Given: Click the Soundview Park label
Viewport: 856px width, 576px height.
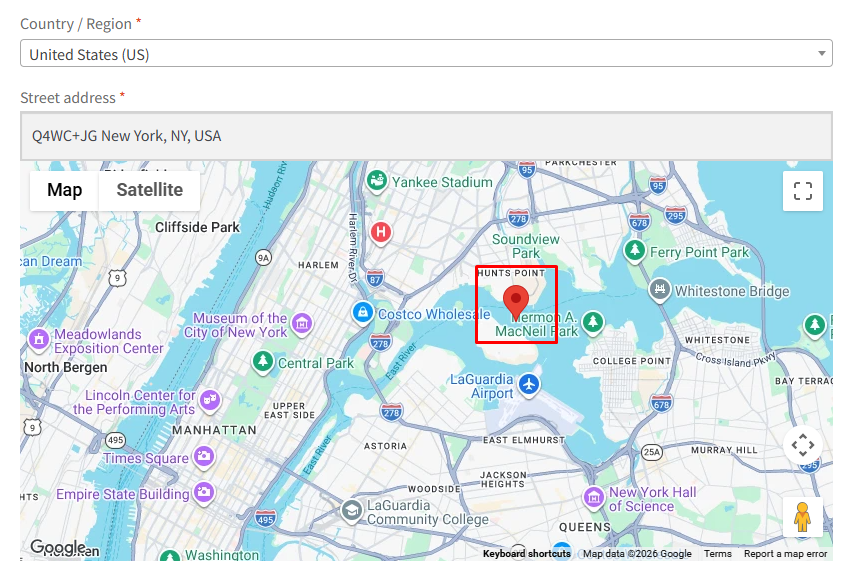Looking at the screenshot, I should point(526,246).
